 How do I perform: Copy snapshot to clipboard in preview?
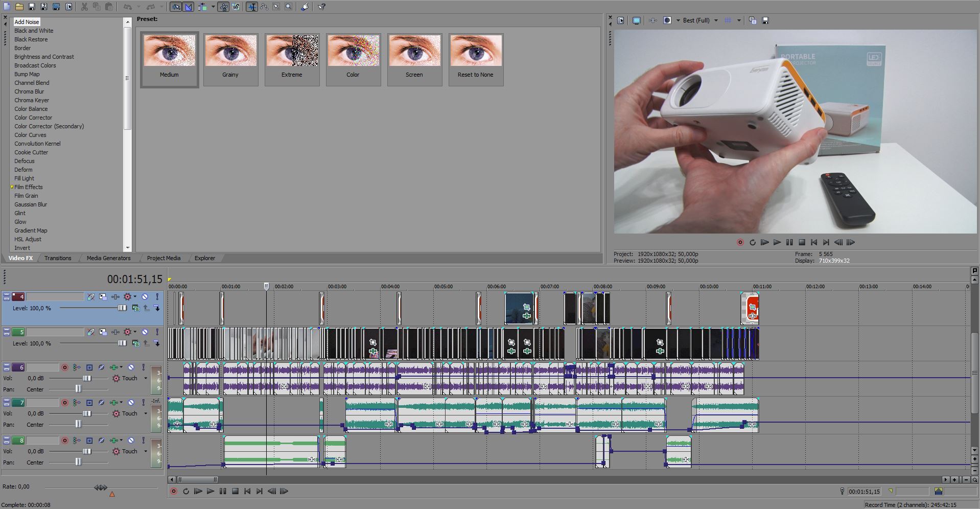click(x=753, y=20)
